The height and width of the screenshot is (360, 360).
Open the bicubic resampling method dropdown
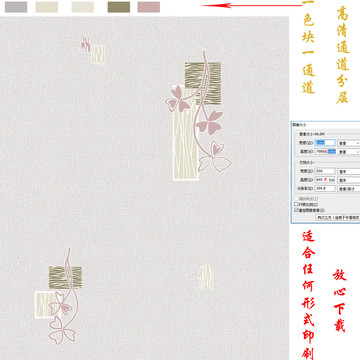pos(338,217)
